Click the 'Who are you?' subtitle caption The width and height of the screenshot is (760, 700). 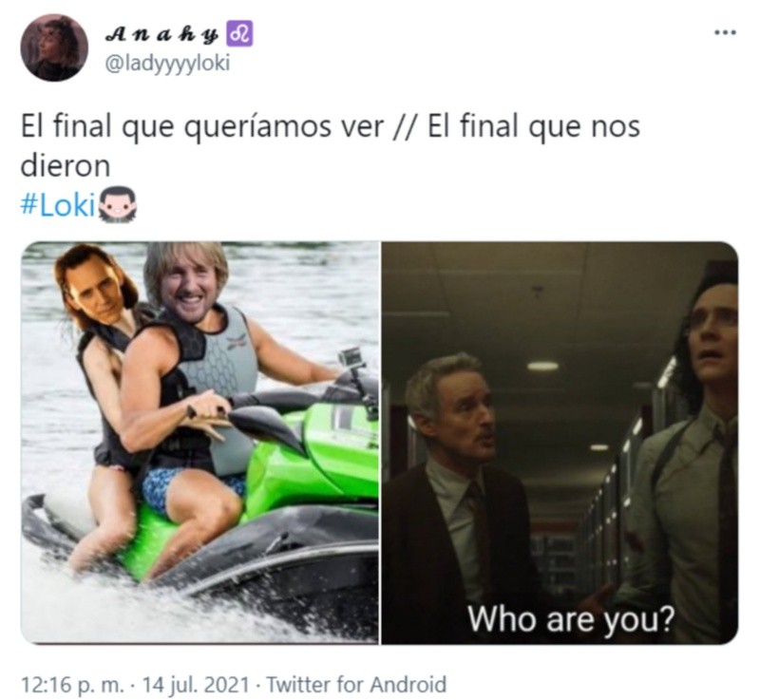point(571,618)
